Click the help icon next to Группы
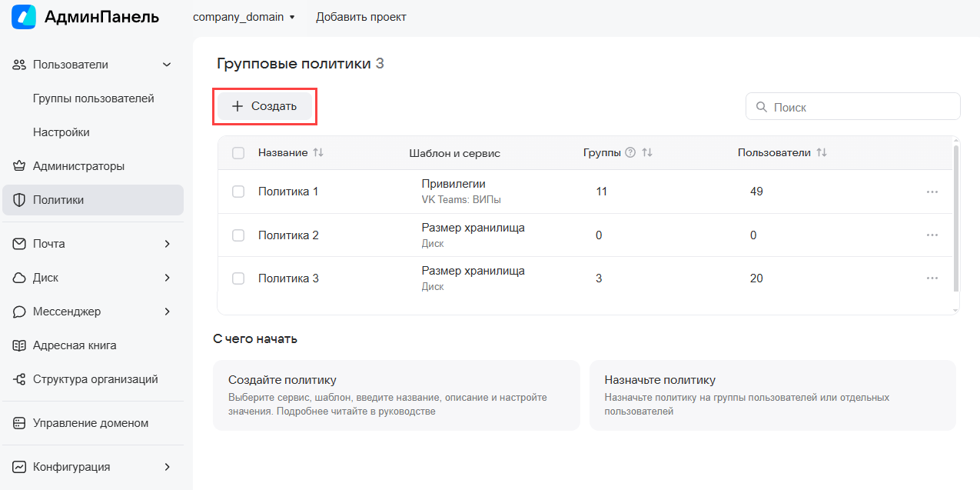This screenshot has height=490, width=980. tap(630, 153)
